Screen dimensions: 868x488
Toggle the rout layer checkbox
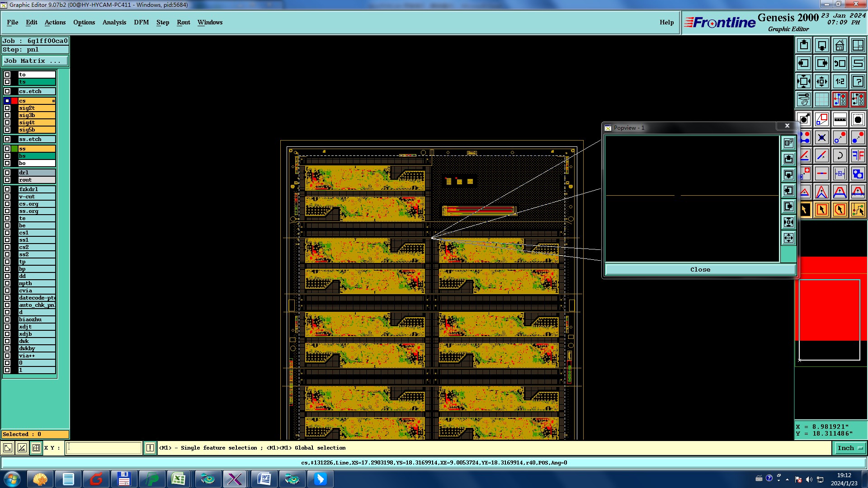(x=7, y=180)
